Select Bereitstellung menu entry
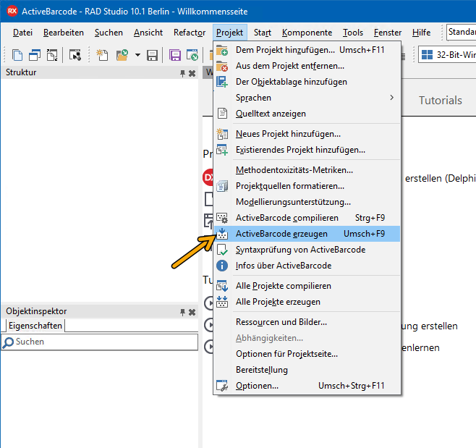 307,370
